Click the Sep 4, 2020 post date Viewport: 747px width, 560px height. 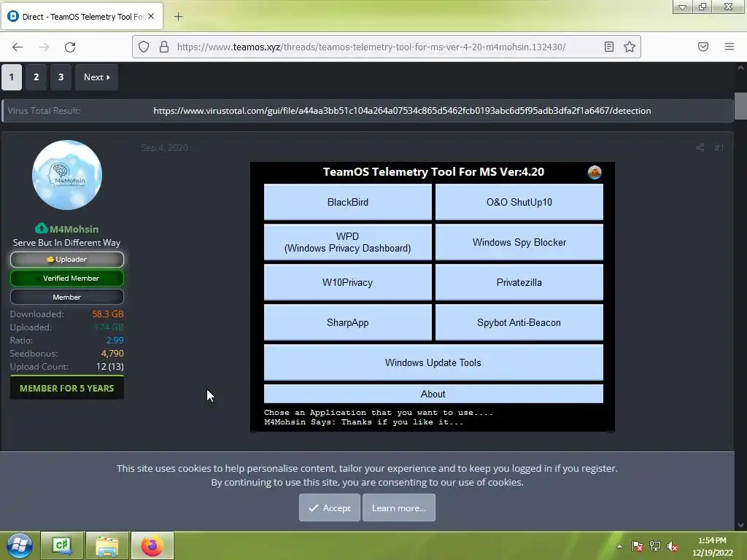(164, 147)
